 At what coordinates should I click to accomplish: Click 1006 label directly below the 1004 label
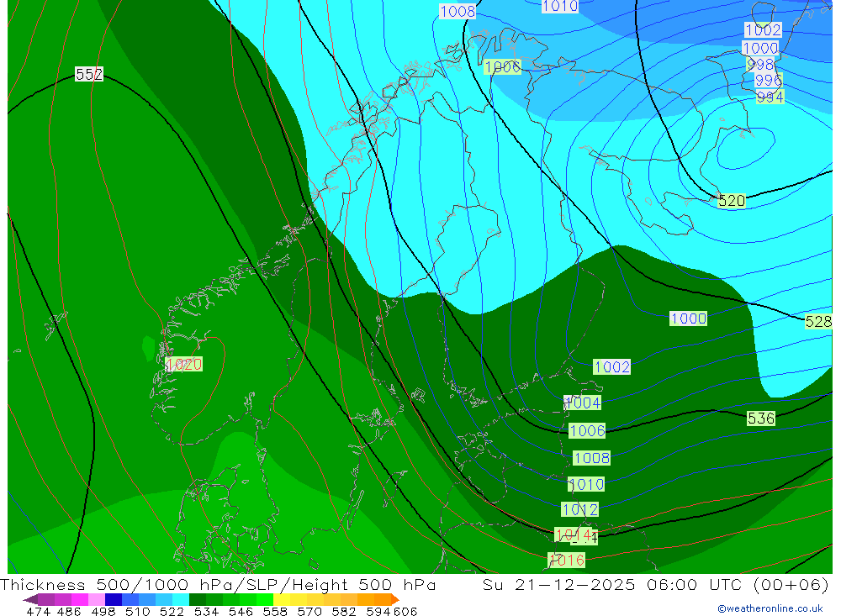(587, 430)
